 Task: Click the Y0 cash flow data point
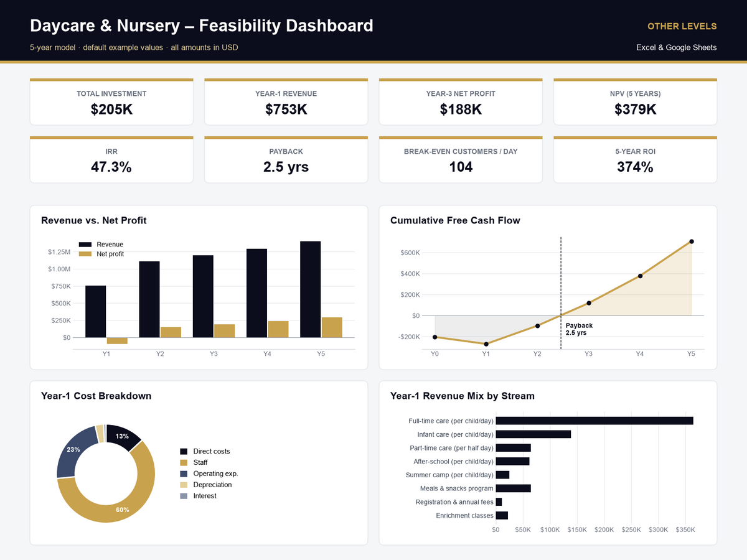click(x=435, y=337)
